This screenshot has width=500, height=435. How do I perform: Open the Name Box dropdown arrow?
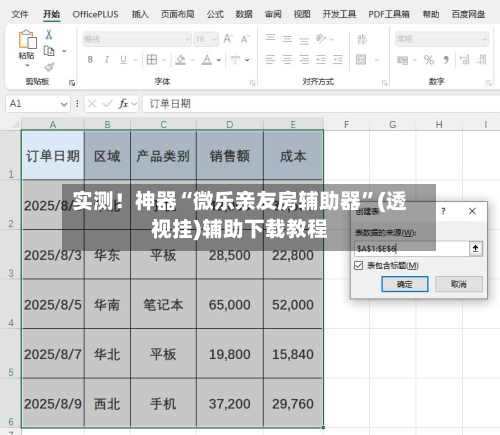click(x=64, y=104)
